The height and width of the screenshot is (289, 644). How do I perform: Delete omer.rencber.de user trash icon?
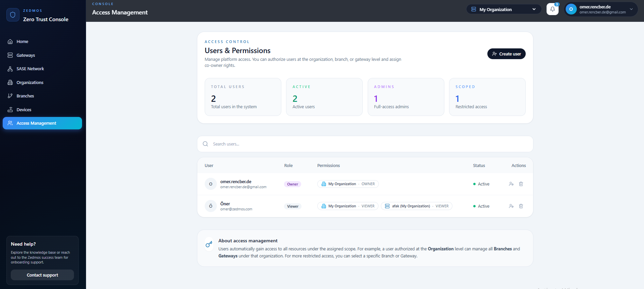[521, 184]
